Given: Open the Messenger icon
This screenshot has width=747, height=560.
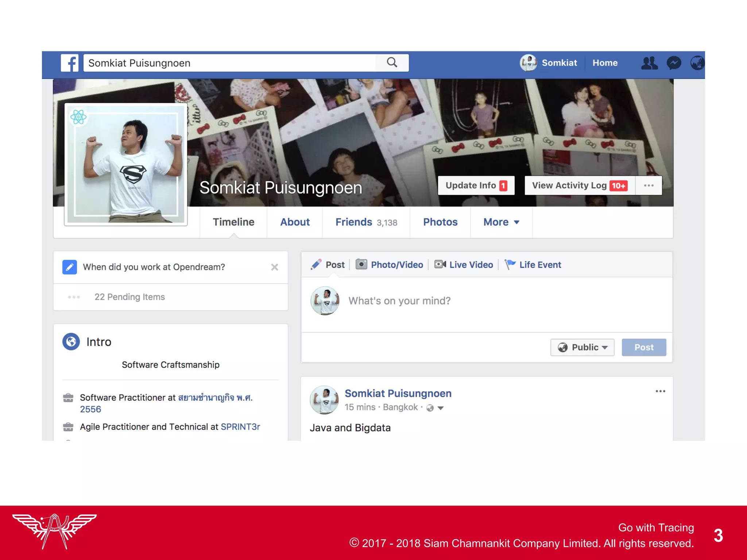Looking at the screenshot, I should coord(674,63).
